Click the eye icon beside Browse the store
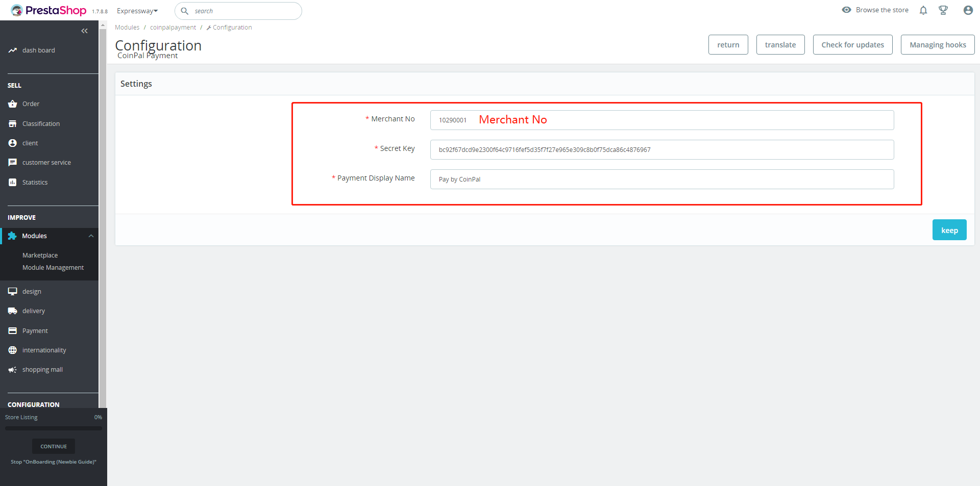 click(846, 10)
